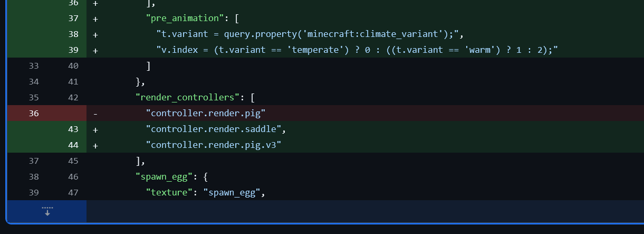Click old line number 33
The width and height of the screenshot is (644, 234).
[34, 66]
